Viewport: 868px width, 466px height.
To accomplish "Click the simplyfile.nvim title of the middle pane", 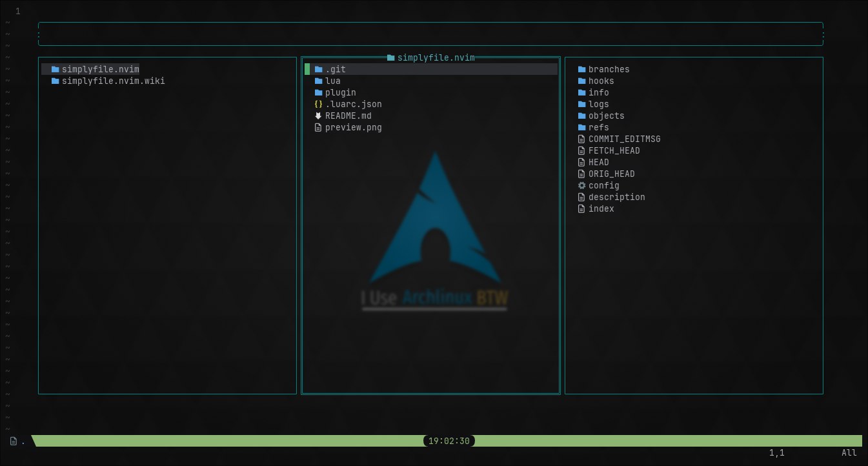I will click(436, 57).
